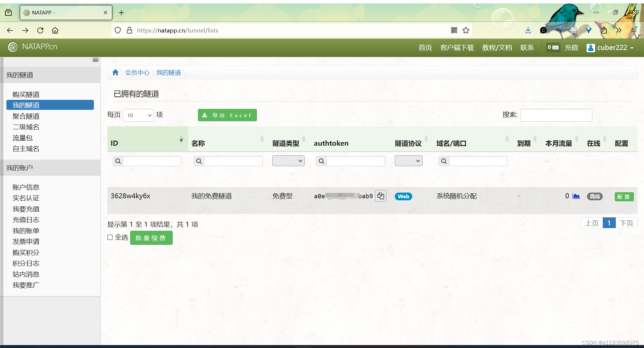Click the 导出 Excel button

(x=227, y=115)
